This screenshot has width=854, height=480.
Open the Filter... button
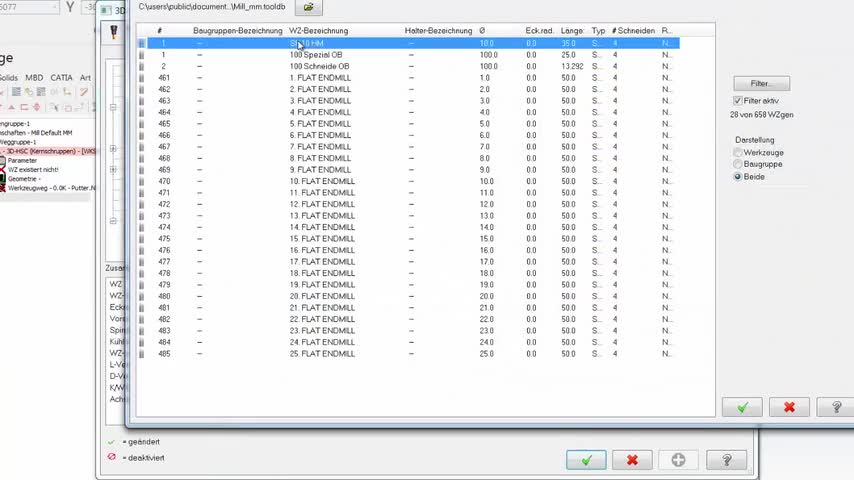(761, 83)
